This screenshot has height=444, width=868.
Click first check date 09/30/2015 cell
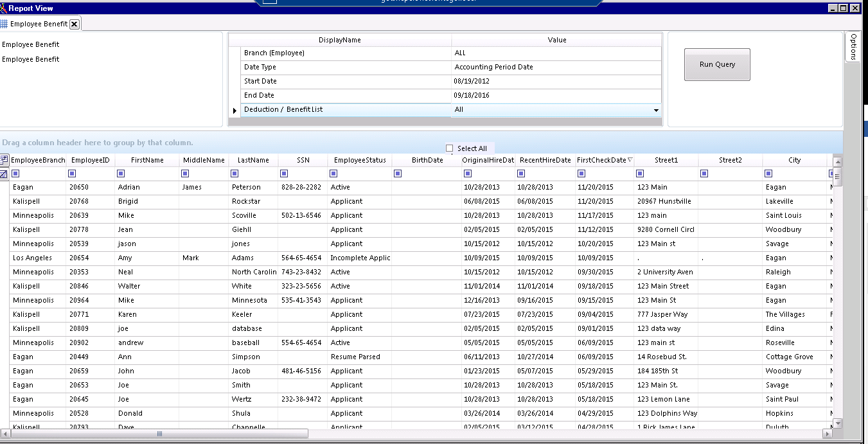(605, 272)
